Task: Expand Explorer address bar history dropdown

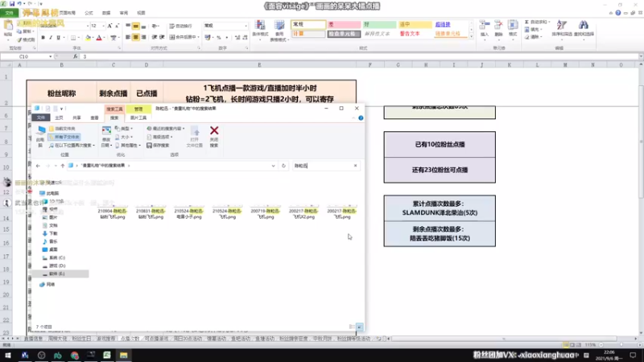Action: pos(273,166)
